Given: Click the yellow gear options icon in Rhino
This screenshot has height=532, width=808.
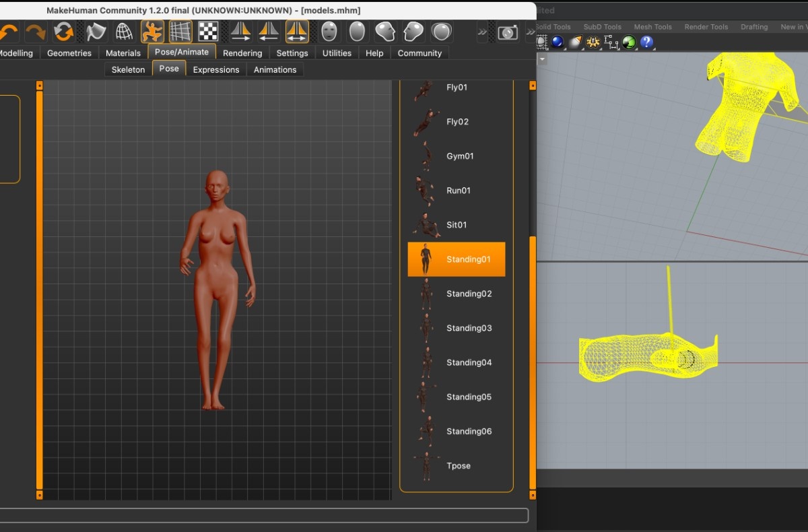Looking at the screenshot, I should point(593,42).
